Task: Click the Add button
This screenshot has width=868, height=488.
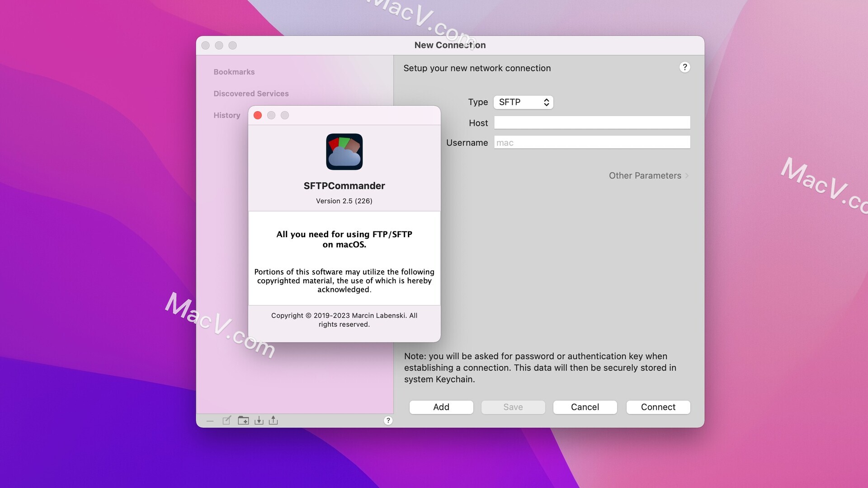Action: point(441,407)
